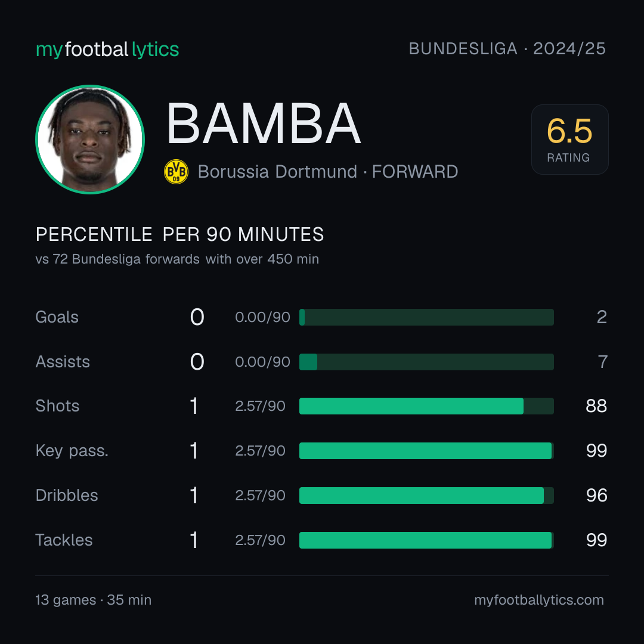
Task: Click the Tackles 2.57/90 value
Action: [260, 540]
